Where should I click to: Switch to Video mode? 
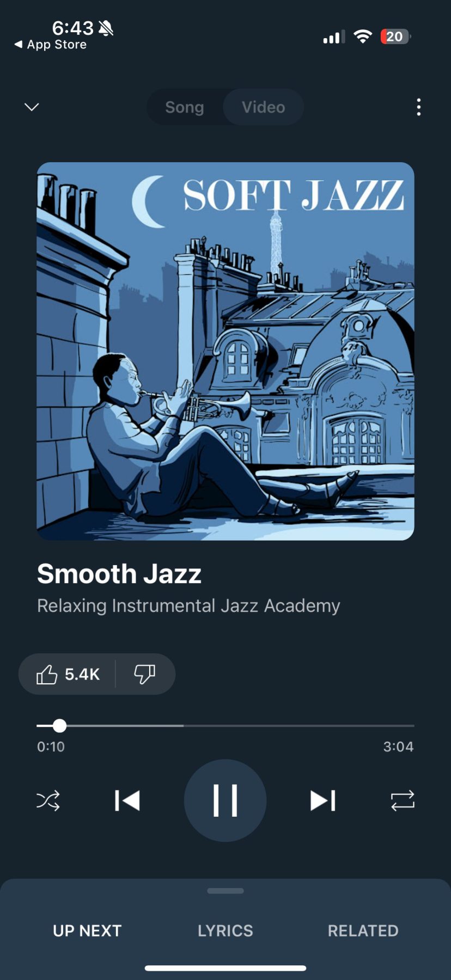(264, 107)
